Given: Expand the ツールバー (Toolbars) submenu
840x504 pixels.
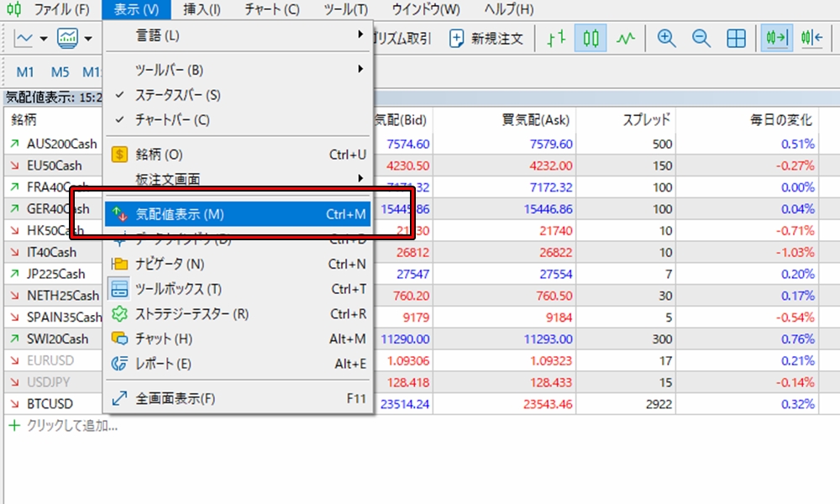Looking at the screenshot, I should tap(169, 70).
